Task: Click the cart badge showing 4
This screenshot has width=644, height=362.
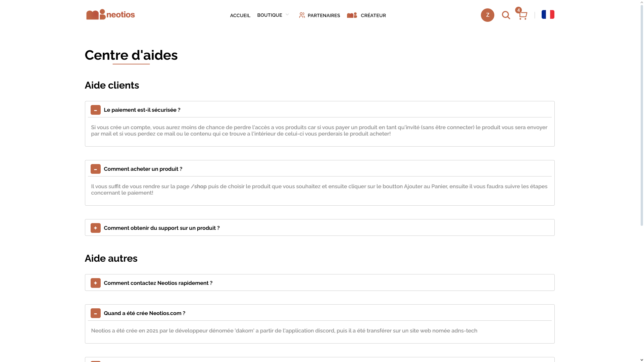Action: coord(518,10)
